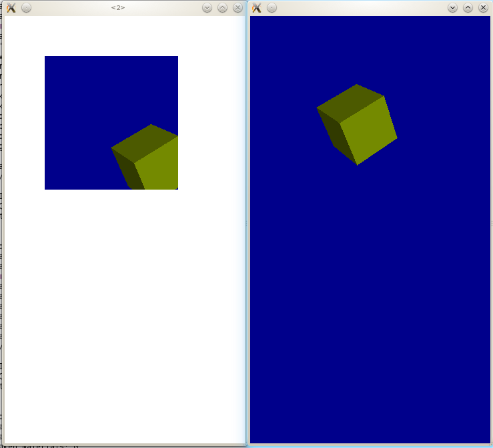Click the white area below the left viewport

coord(120,300)
